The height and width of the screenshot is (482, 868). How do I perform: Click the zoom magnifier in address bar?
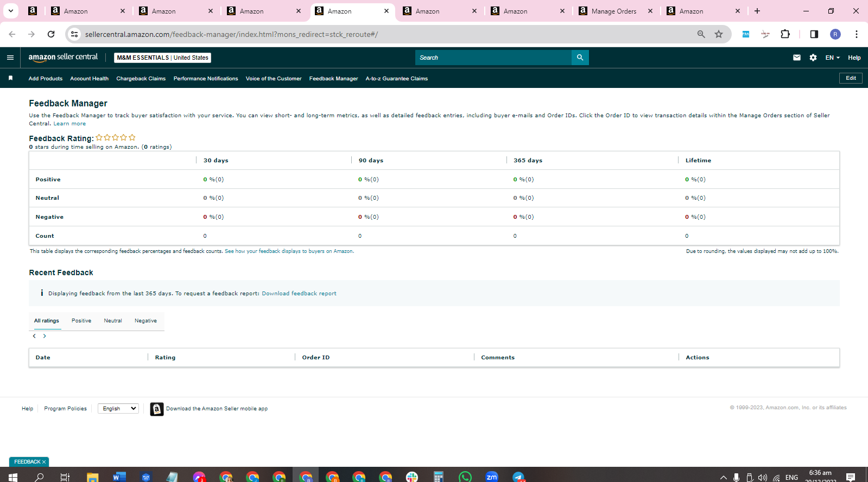(x=701, y=34)
